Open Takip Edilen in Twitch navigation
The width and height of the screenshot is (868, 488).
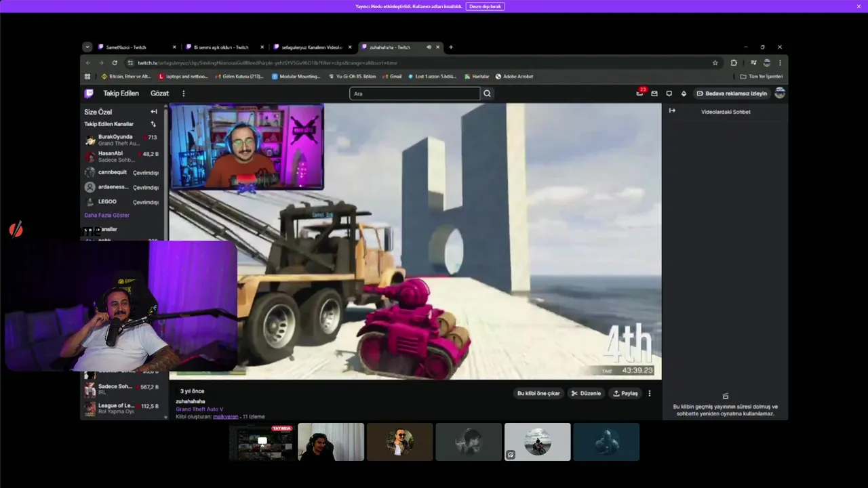[x=121, y=94]
